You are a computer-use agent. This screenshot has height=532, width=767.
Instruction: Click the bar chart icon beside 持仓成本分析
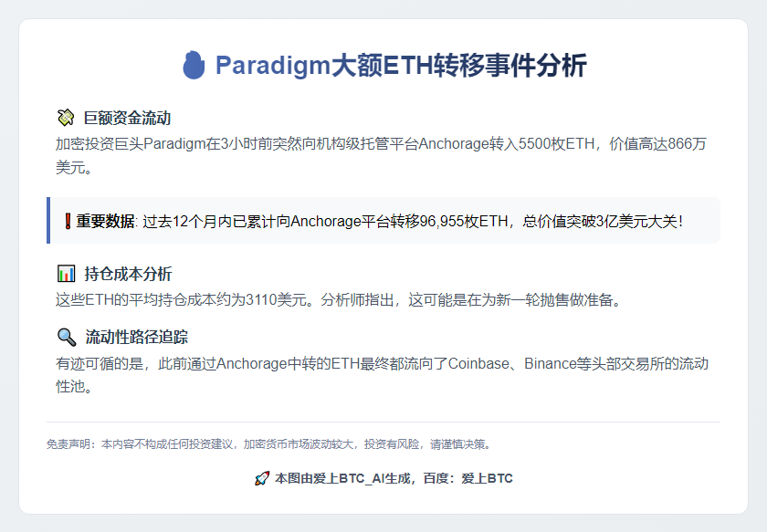(x=66, y=274)
